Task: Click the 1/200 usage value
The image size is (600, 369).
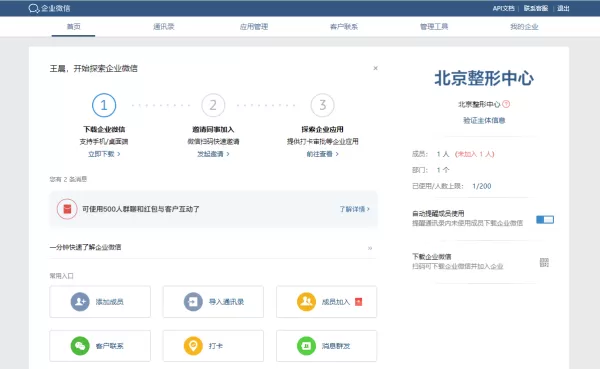Action: tap(481, 186)
